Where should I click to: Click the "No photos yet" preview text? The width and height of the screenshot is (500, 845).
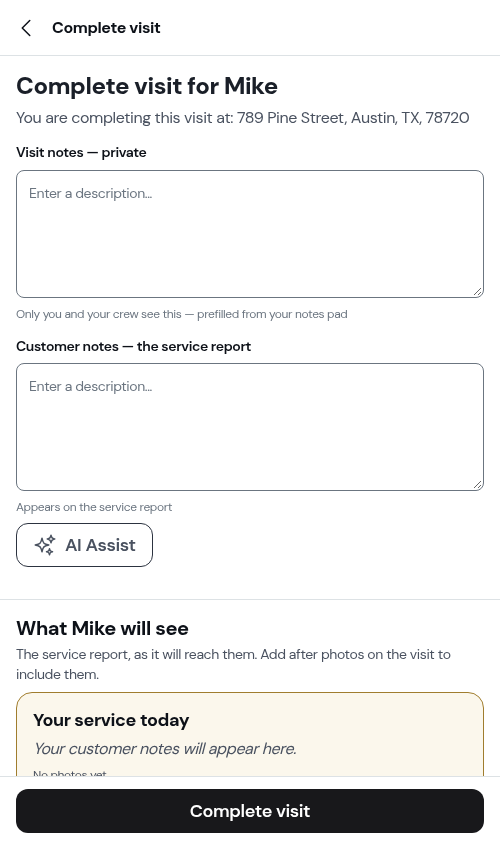pos(70,773)
